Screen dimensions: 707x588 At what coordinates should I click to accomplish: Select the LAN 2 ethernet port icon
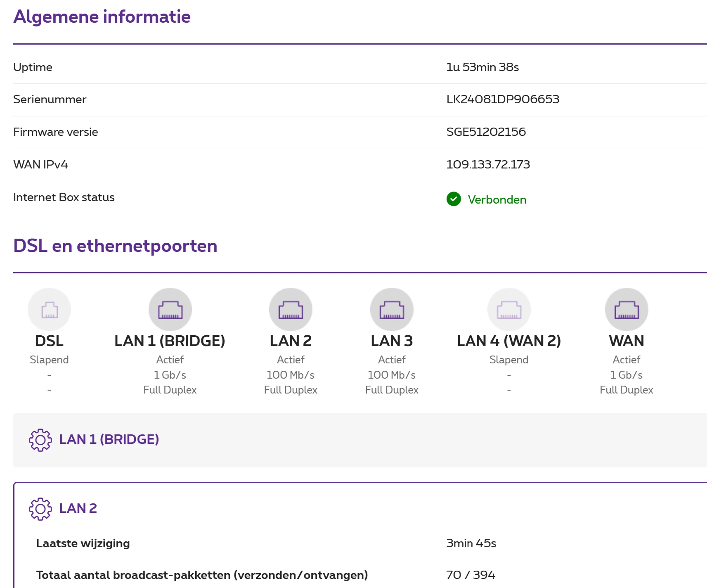pos(291,309)
